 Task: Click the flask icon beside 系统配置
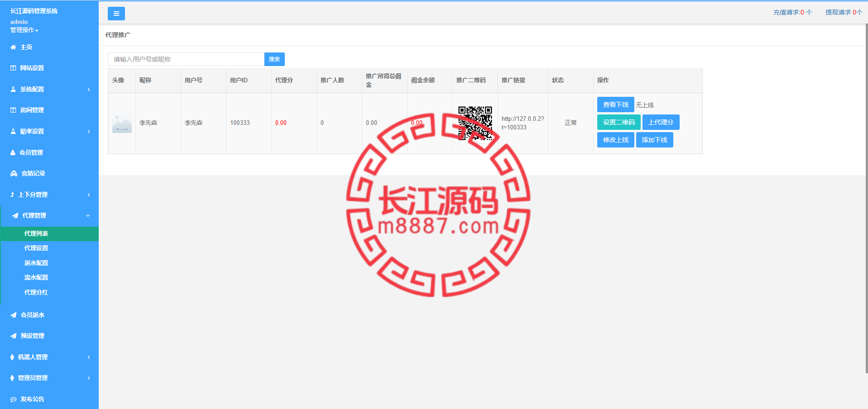point(13,89)
